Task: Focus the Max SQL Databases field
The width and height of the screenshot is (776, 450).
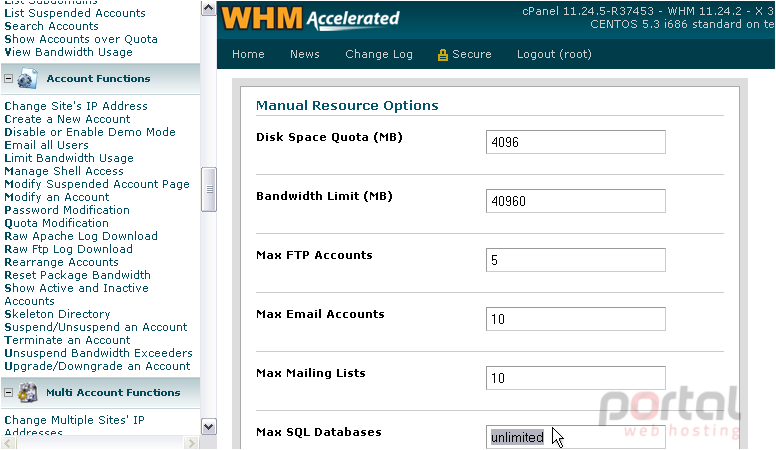Action: pyautogui.click(x=576, y=437)
